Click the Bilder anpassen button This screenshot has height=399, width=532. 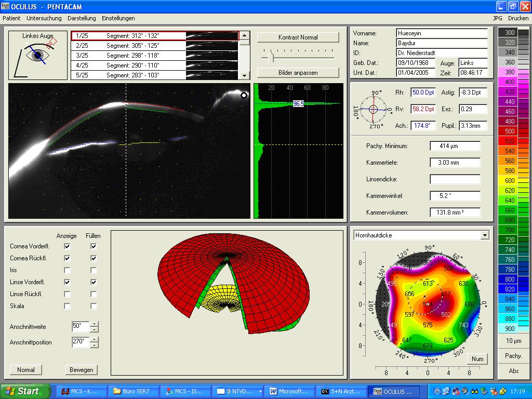[x=298, y=72]
